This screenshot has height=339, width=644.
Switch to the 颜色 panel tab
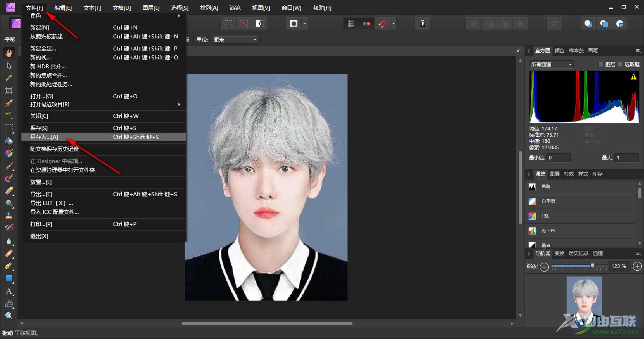click(559, 50)
